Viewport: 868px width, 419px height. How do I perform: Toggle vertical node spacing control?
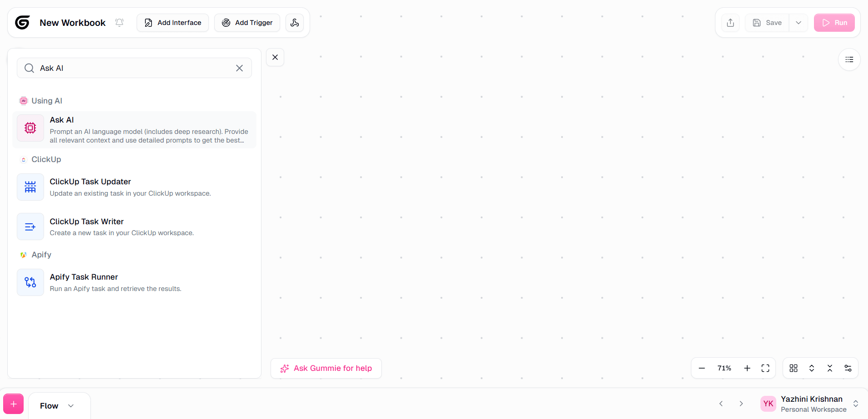click(812, 368)
